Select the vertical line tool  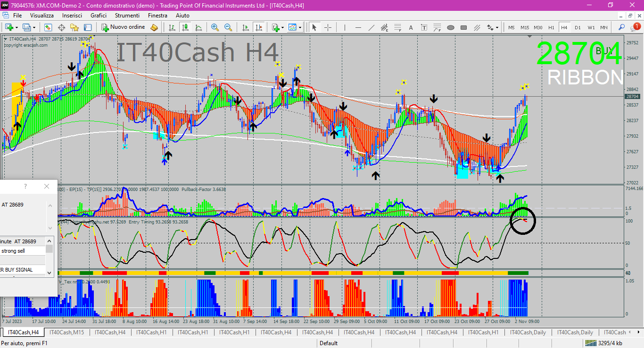pyautogui.click(x=345, y=27)
